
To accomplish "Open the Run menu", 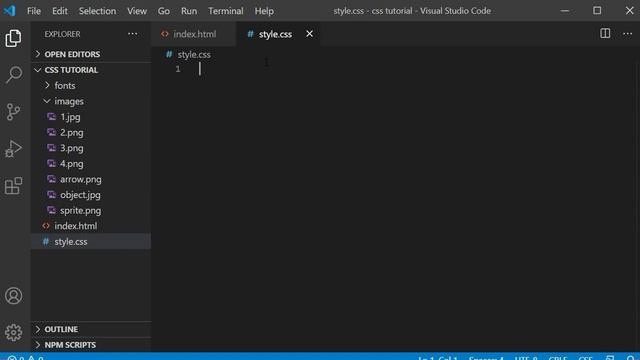I will (189, 11).
